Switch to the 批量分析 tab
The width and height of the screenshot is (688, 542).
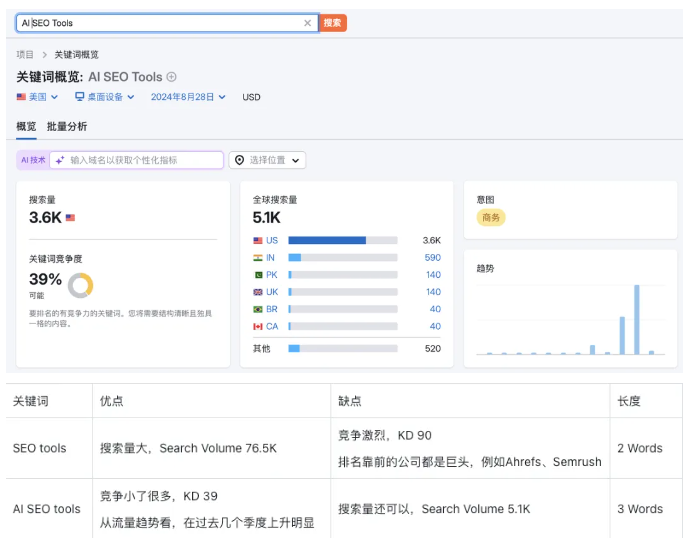click(67, 126)
